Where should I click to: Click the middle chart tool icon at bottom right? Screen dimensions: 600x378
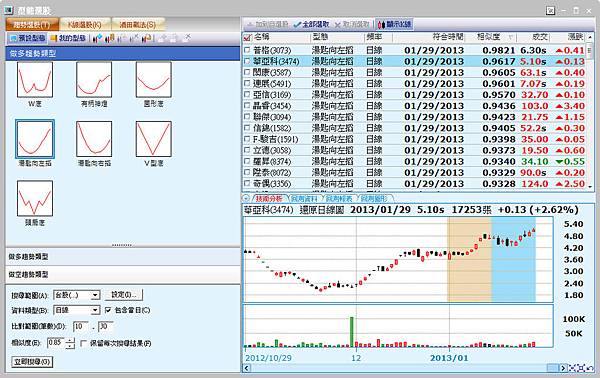pyautogui.click(x=581, y=368)
